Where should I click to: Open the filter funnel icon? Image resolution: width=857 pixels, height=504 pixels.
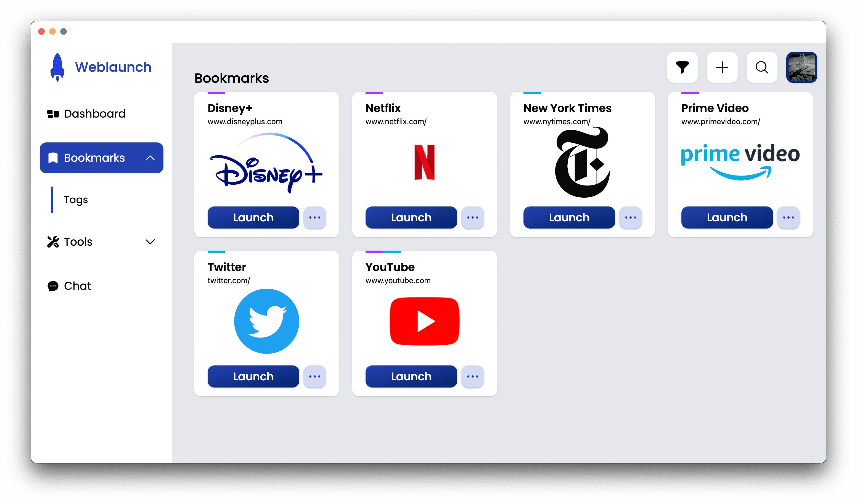pyautogui.click(x=682, y=67)
